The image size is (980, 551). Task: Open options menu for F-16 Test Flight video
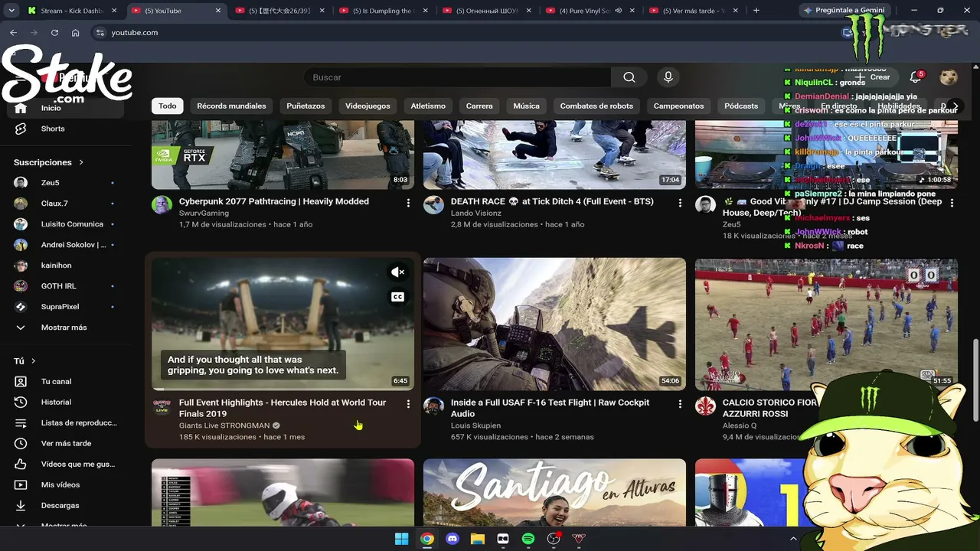[x=680, y=404]
